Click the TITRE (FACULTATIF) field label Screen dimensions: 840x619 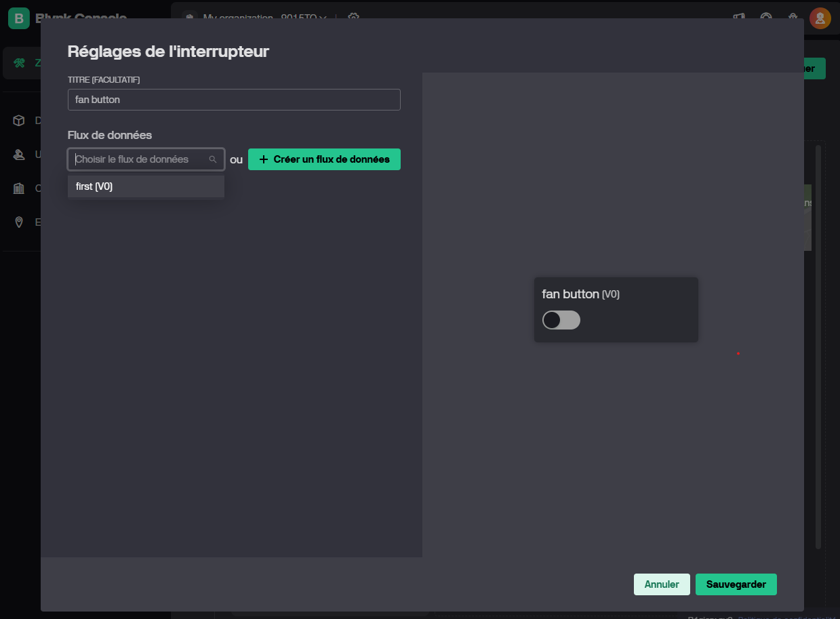(x=104, y=80)
